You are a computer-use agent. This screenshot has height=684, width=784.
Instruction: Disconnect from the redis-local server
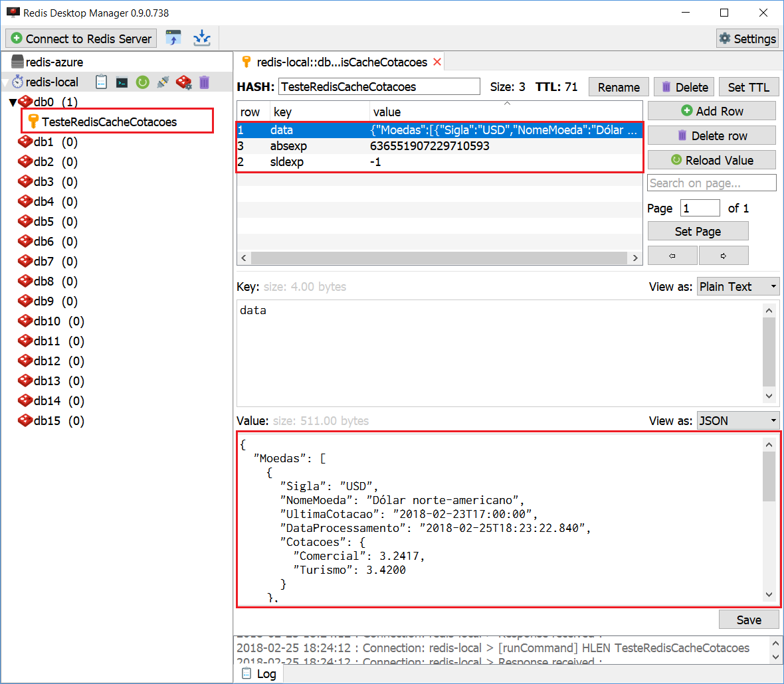[162, 82]
